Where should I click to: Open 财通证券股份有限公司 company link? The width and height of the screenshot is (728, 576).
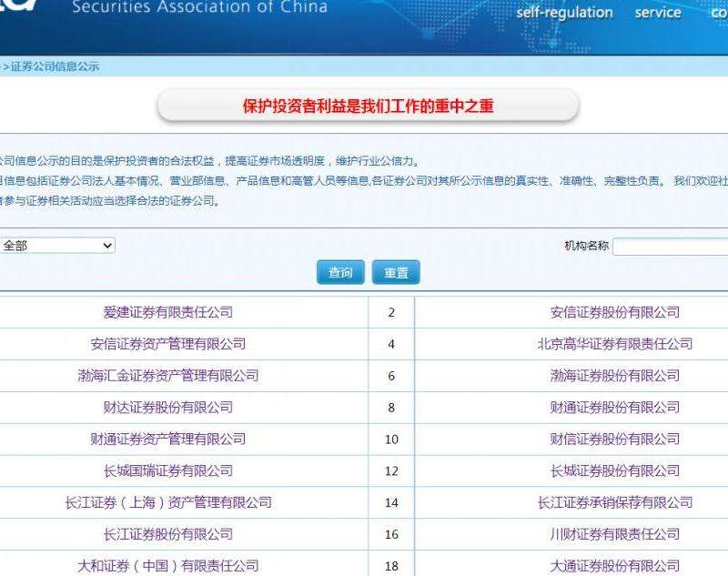(x=615, y=408)
